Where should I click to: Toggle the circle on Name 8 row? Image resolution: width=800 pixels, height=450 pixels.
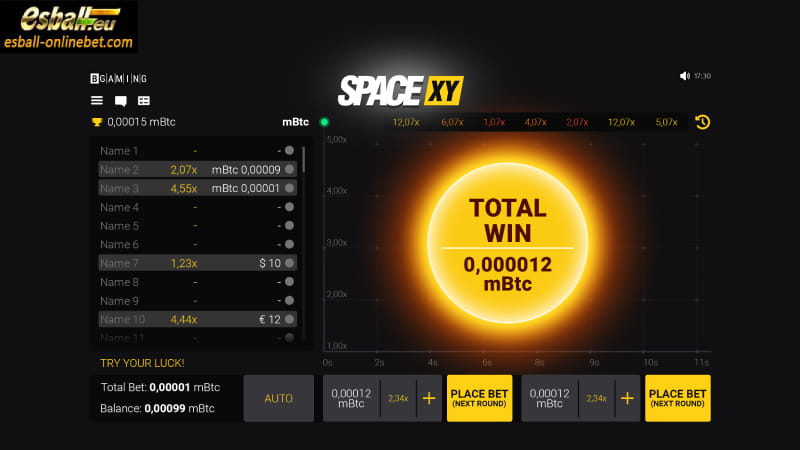coord(289,282)
